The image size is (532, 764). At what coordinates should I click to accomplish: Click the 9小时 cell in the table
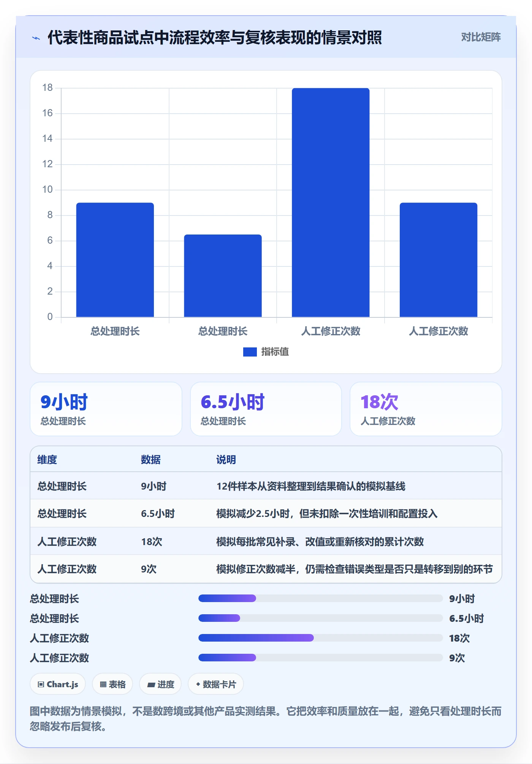tap(154, 486)
